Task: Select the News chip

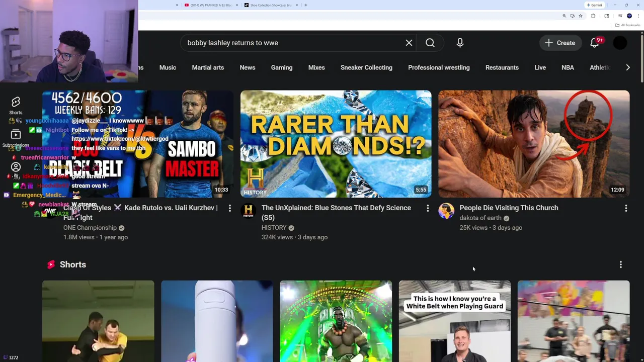Action: [x=248, y=67]
